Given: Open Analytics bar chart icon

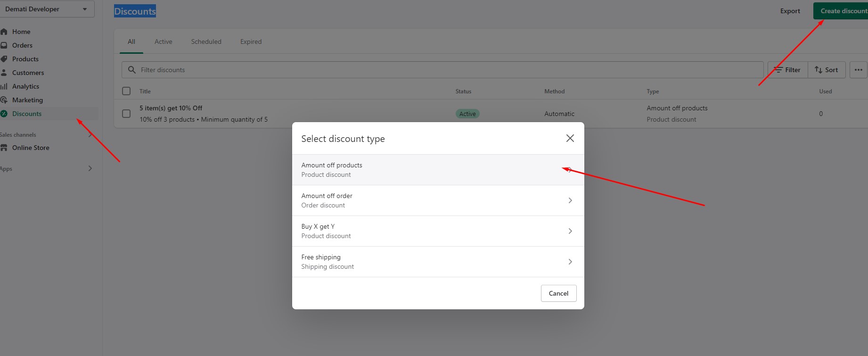Looking at the screenshot, I should pyautogui.click(x=4, y=86).
